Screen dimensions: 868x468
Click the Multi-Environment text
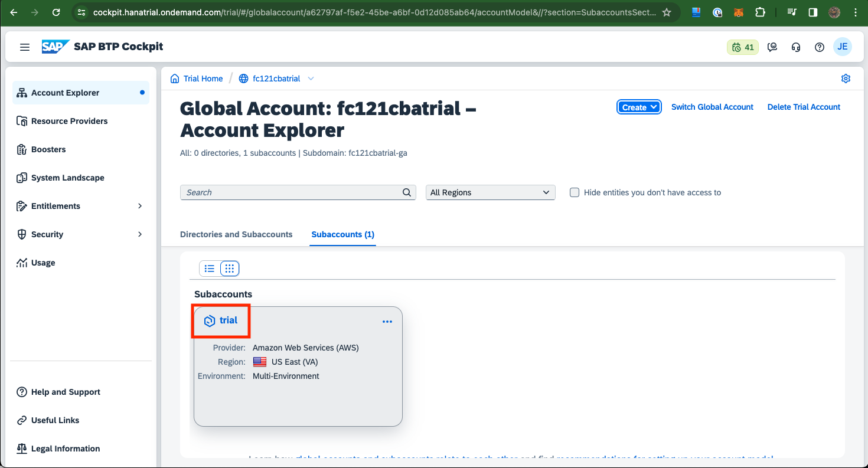tap(286, 376)
